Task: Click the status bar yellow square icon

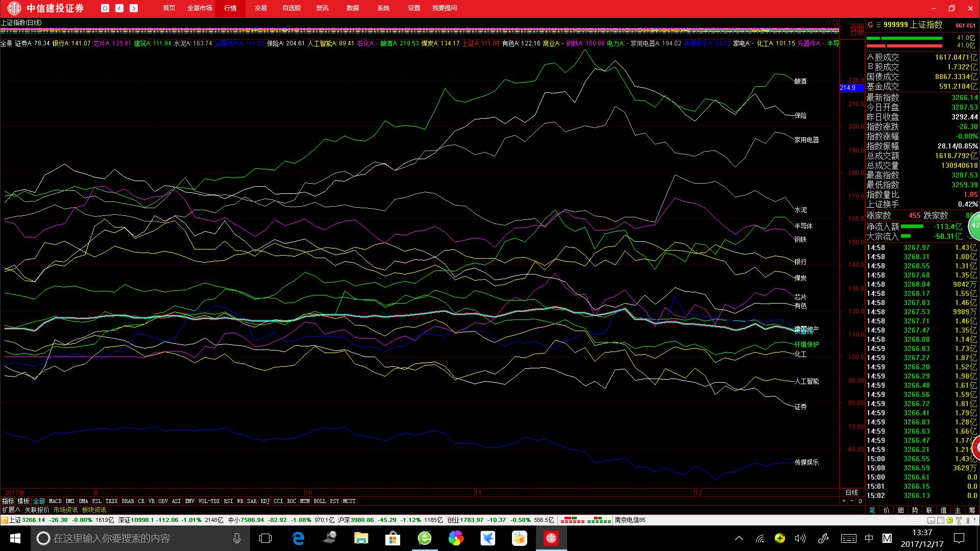Action: tap(4, 520)
